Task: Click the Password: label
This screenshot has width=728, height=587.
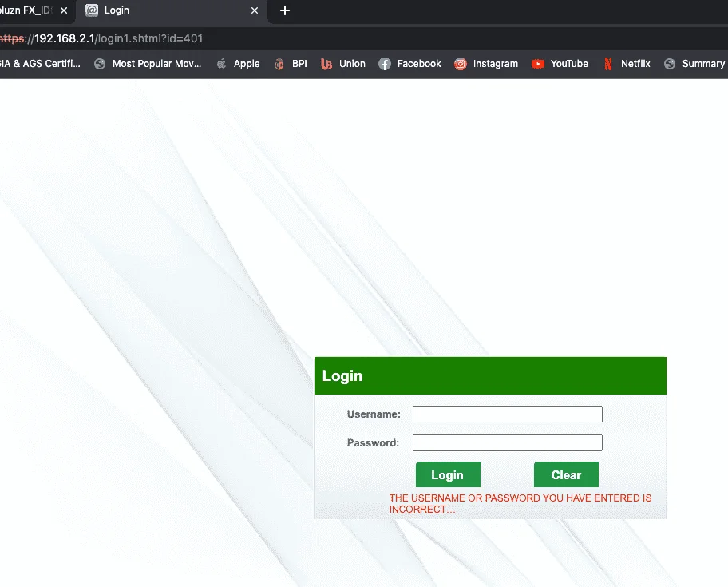Action: pos(373,443)
